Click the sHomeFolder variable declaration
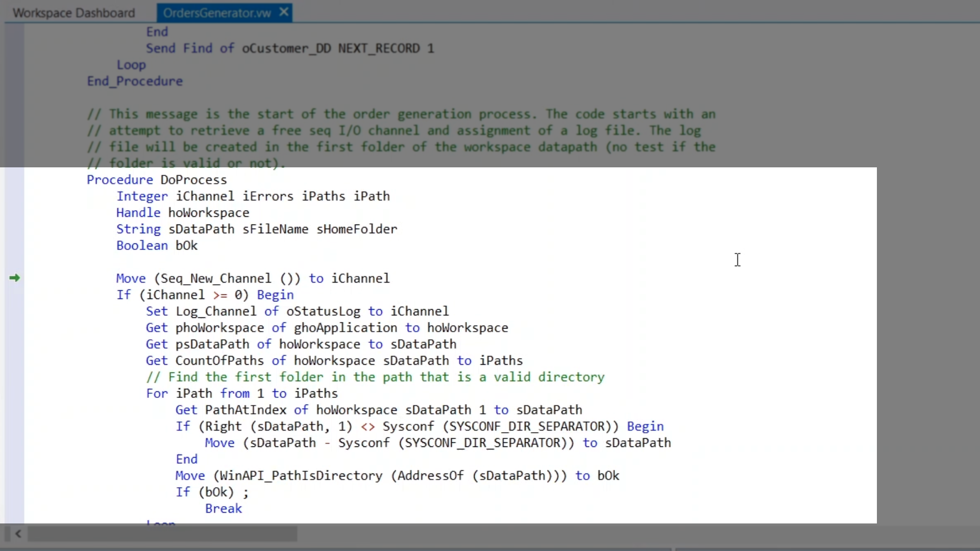The height and width of the screenshot is (551, 980). pos(356,229)
